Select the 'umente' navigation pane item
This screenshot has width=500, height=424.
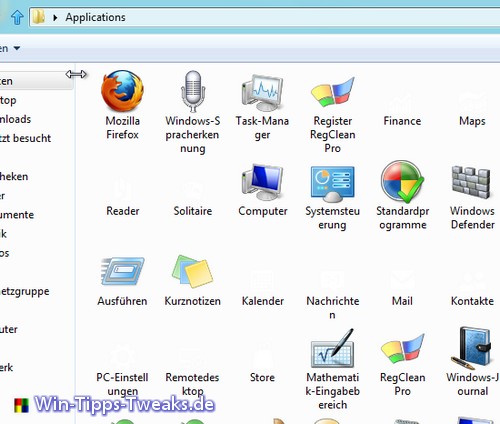[x=17, y=215]
